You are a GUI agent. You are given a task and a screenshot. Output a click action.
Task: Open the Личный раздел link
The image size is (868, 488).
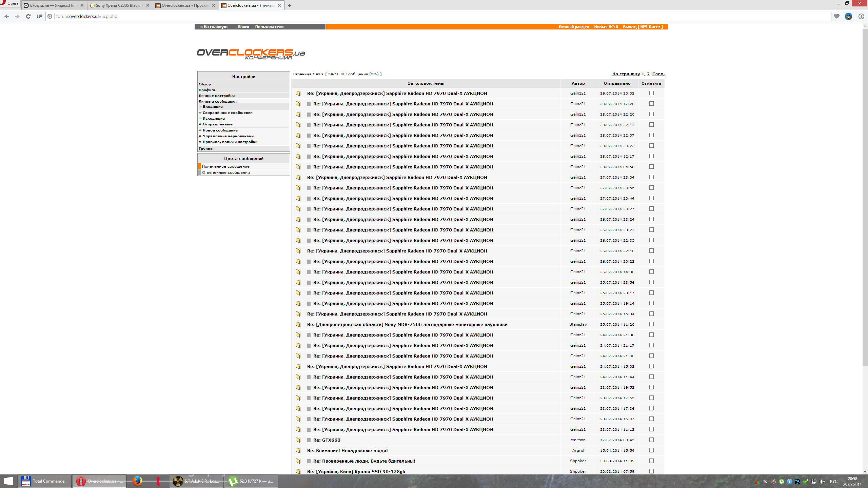pos(574,27)
